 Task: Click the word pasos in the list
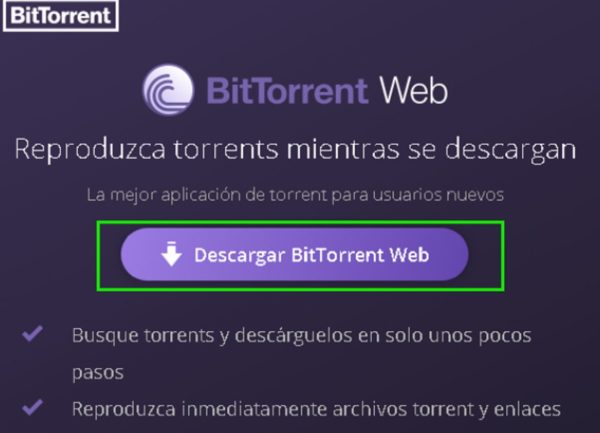tap(98, 373)
